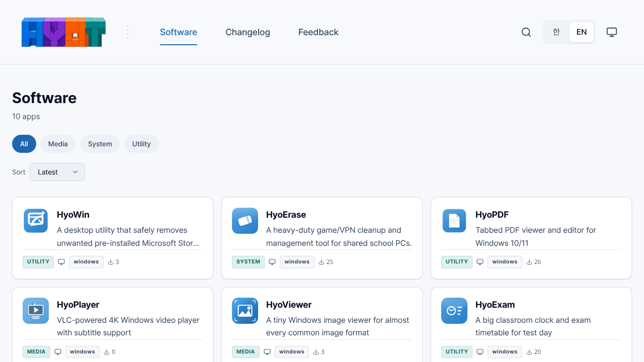The width and height of the screenshot is (644, 362).
Task: Click the download icon on HyoErase card
Action: pos(321,262)
